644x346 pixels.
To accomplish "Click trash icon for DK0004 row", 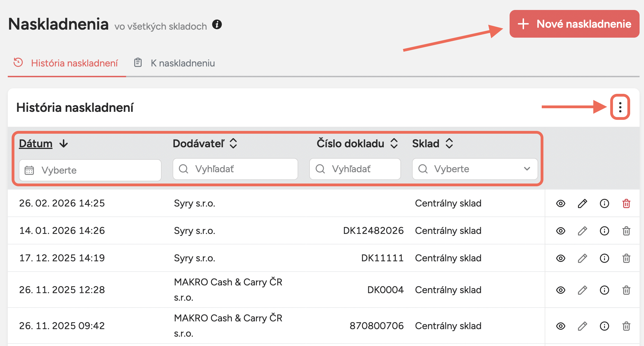I will coord(626,290).
